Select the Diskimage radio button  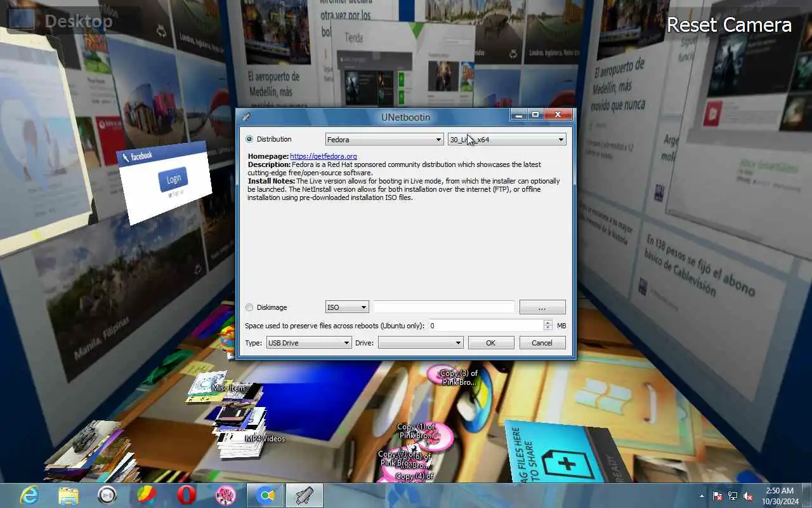249,307
